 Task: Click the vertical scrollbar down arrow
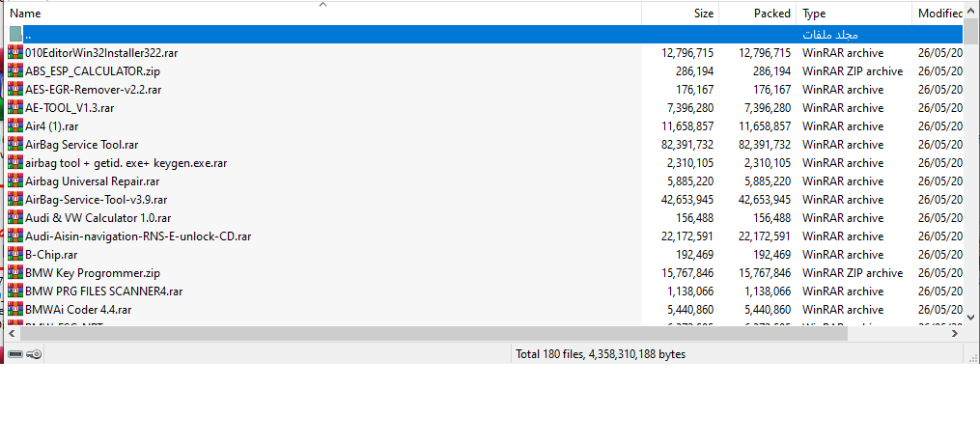(x=970, y=316)
